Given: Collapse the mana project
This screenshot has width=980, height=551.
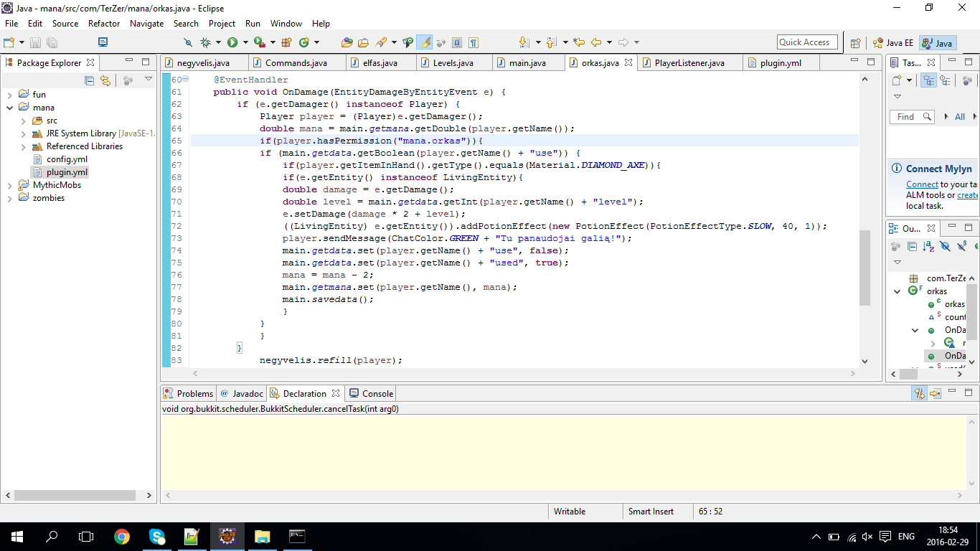Looking at the screenshot, I should coord(9,108).
